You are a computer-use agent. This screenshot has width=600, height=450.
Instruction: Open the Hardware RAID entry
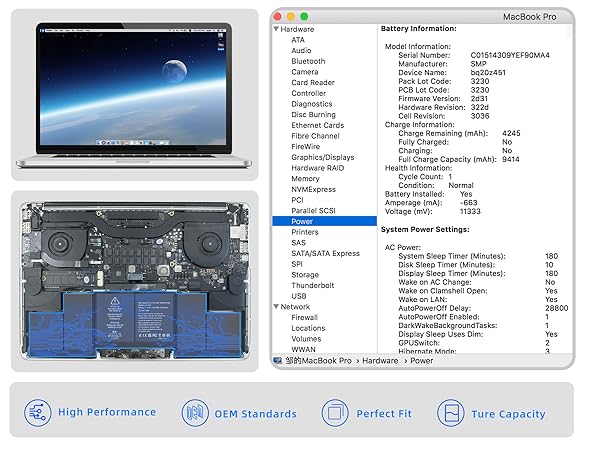318,168
